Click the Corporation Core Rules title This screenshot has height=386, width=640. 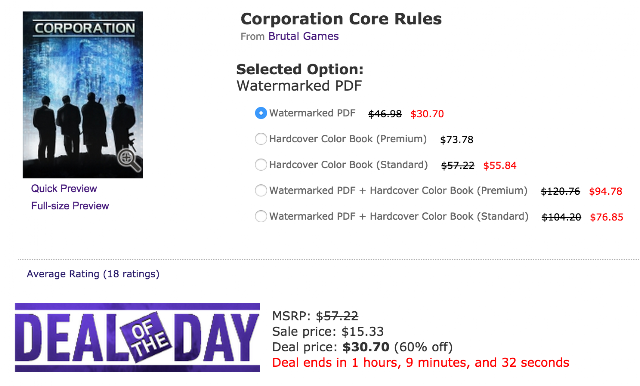coord(341,19)
